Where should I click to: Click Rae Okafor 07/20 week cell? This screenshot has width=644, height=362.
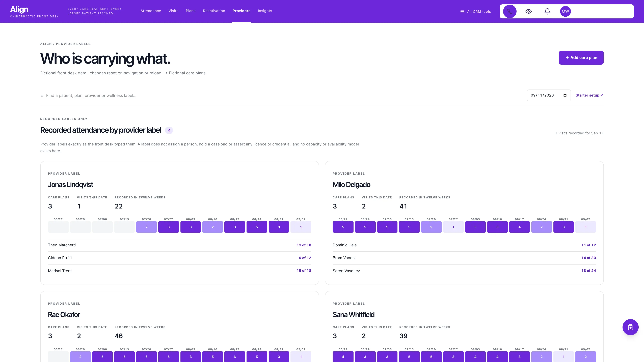point(147,356)
